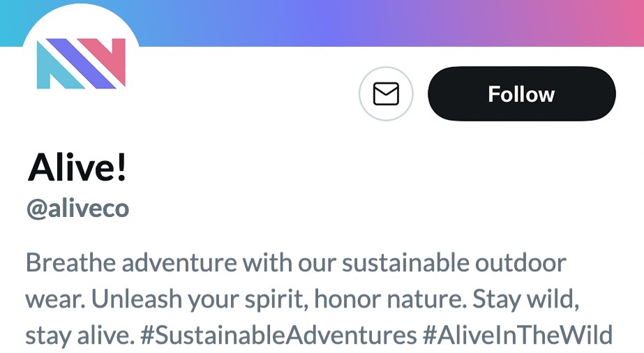Select the @aliveco handle
This screenshot has width=644, height=353.
(x=77, y=209)
